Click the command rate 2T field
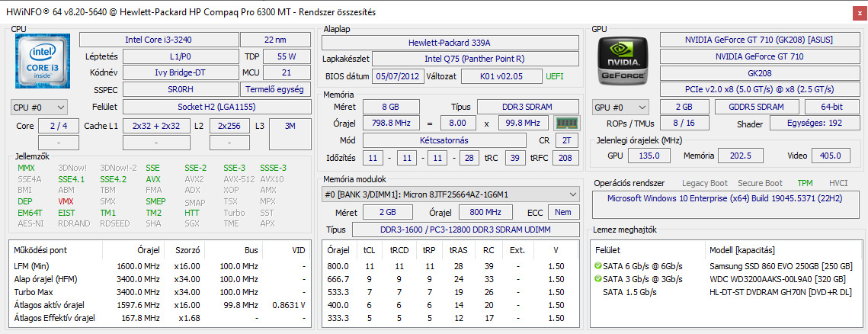The width and height of the screenshot is (868, 334). [x=567, y=140]
